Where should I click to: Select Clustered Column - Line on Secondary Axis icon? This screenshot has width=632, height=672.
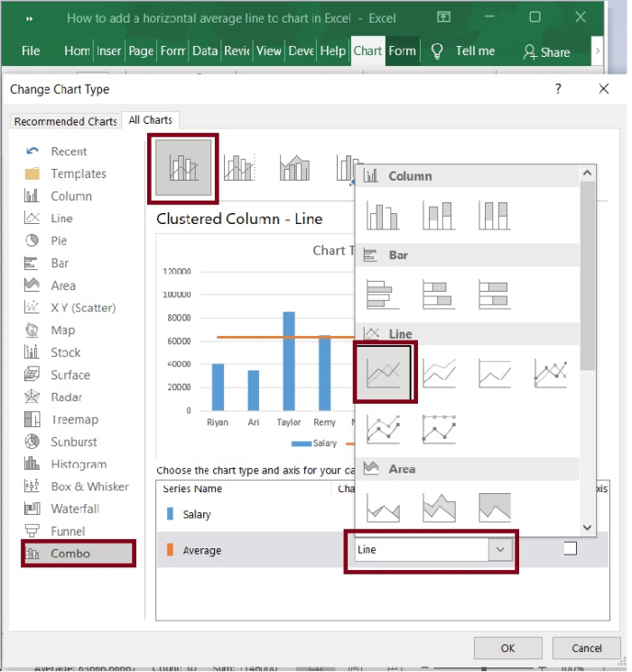point(239,167)
